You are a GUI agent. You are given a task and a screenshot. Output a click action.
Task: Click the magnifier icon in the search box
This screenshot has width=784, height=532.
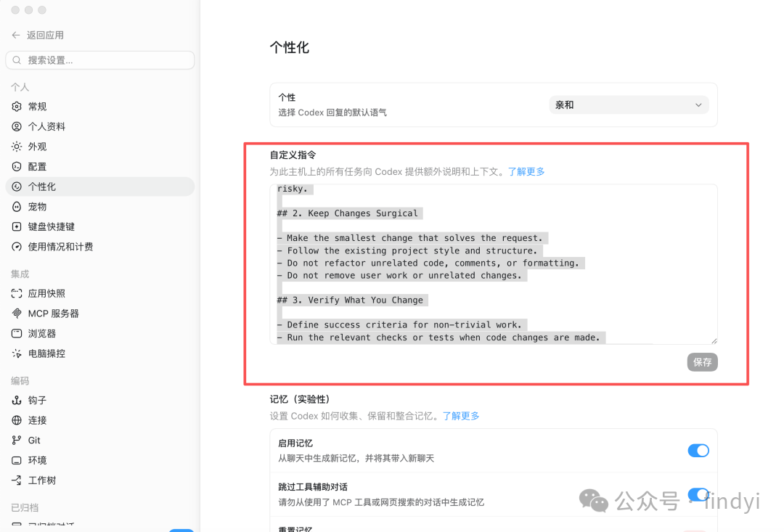pyautogui.click(x=17, y=60)
